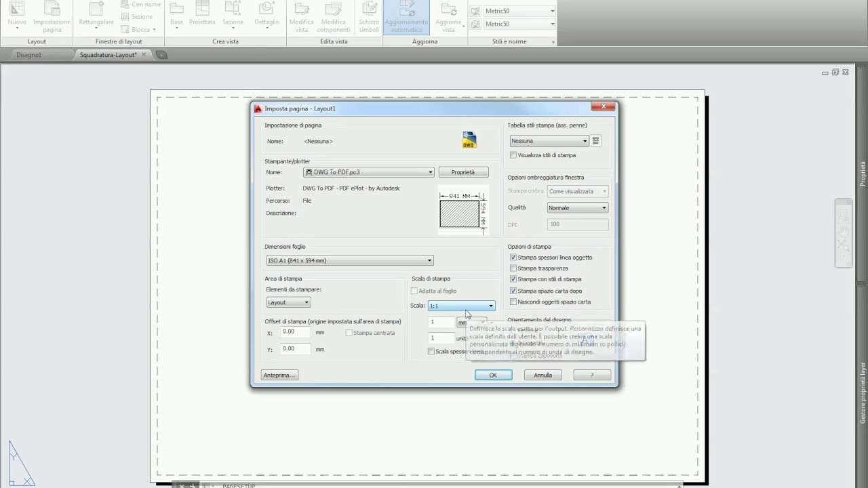Click the AutoCAD logo in dialog title bar

pyautogui.click(x=258, y=108)
